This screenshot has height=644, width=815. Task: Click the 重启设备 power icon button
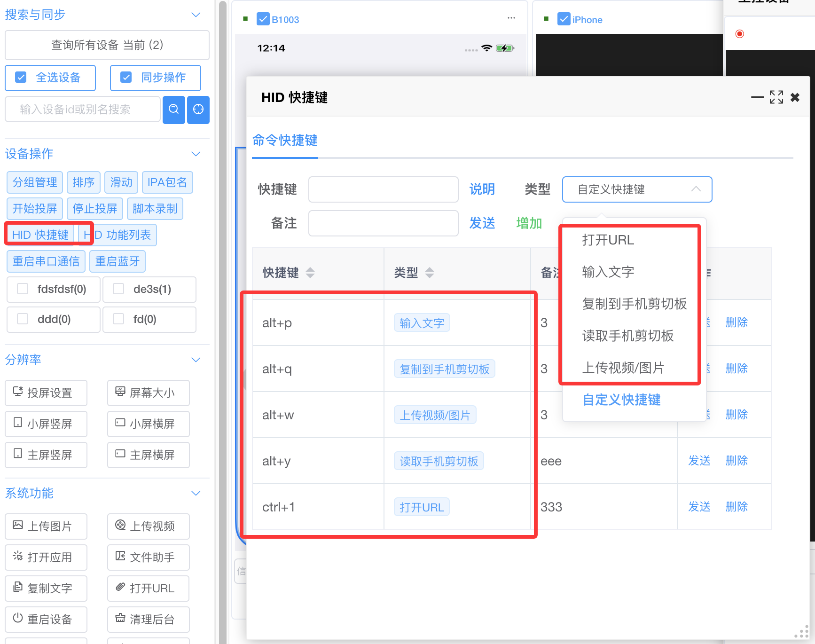46,619
